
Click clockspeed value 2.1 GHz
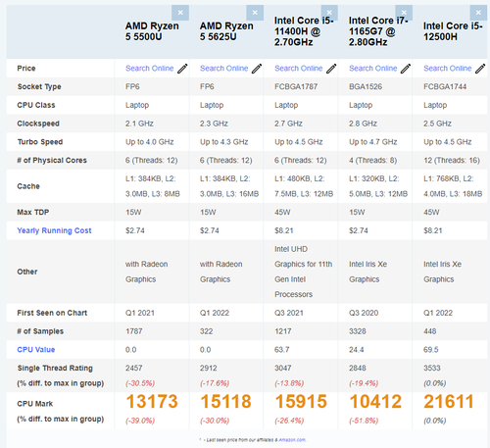[x=139, y=124]
